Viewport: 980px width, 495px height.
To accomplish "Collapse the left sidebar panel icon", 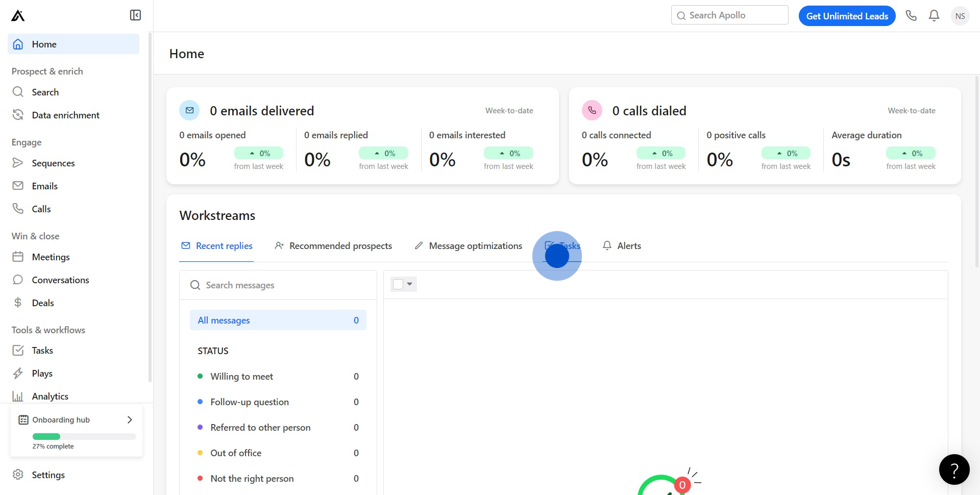I will 135,15.
